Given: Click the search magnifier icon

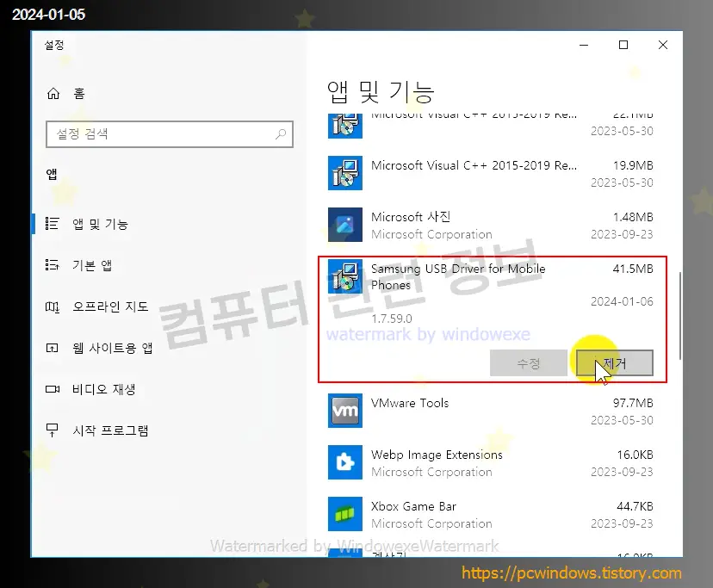Looking at the screenshot, I should [281, 134].
